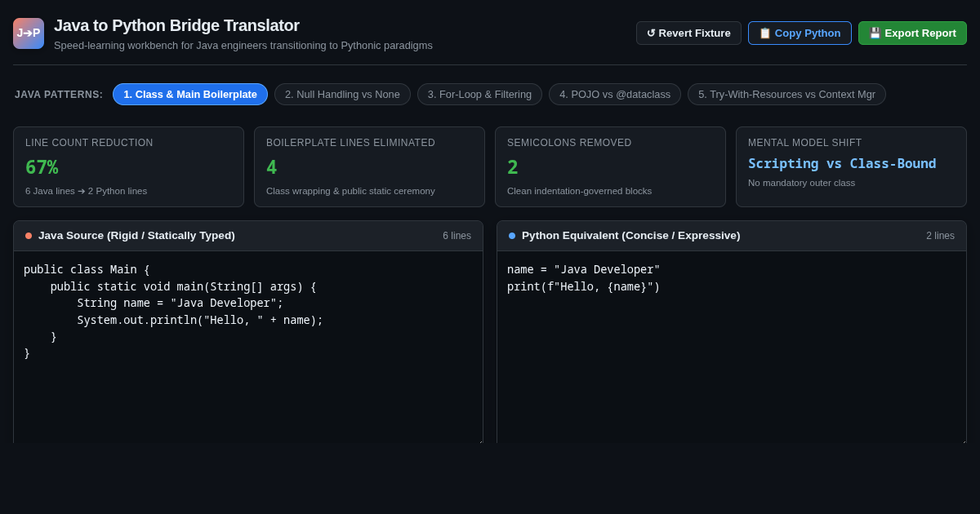
Task: Click inside the Java source editor
Action: click(x=248, y=347)
